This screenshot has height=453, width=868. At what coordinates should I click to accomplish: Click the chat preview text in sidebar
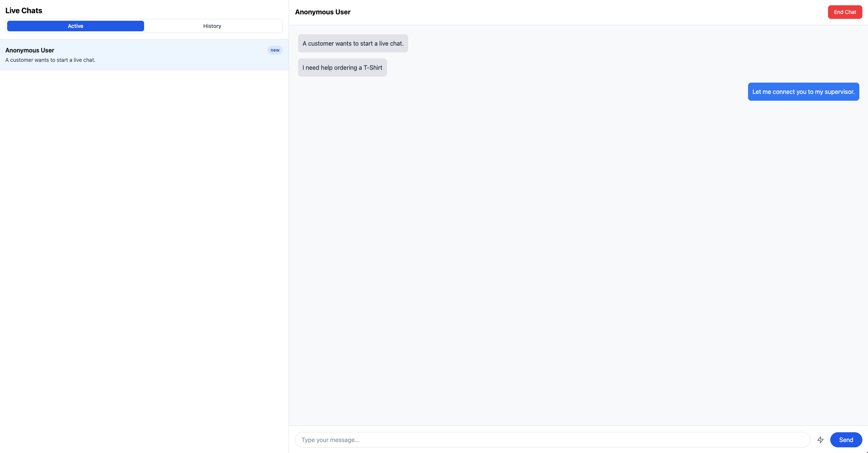pyautogui.click(x=50, y=60)
